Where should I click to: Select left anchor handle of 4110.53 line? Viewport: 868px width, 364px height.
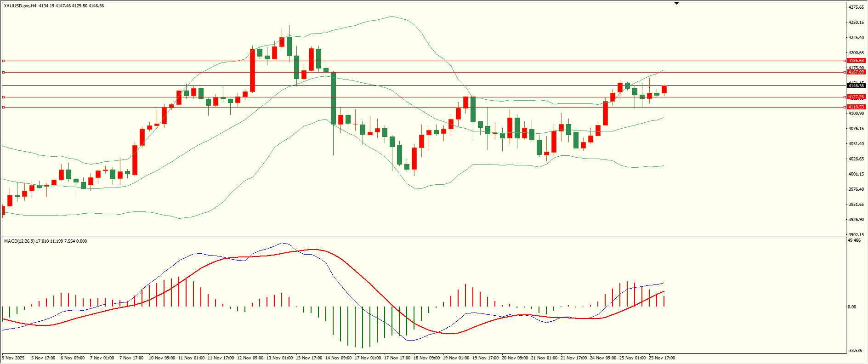click(4, 107)
